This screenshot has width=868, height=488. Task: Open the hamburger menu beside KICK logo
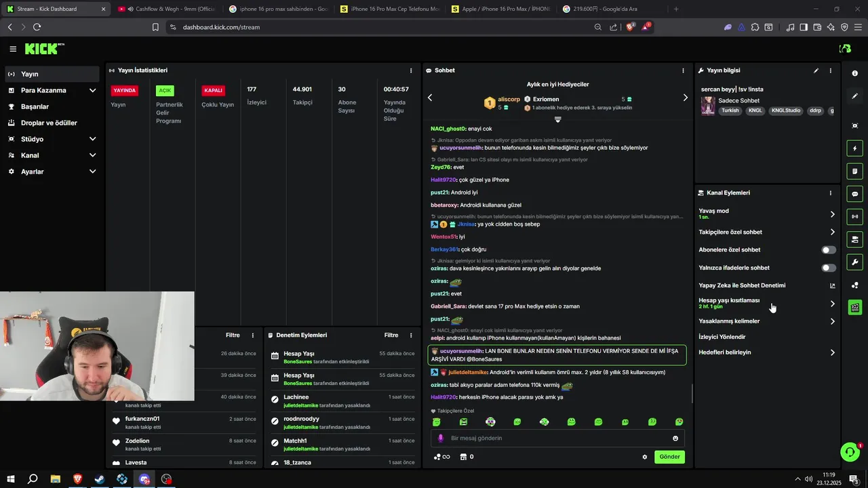click(x=13, y=49)
